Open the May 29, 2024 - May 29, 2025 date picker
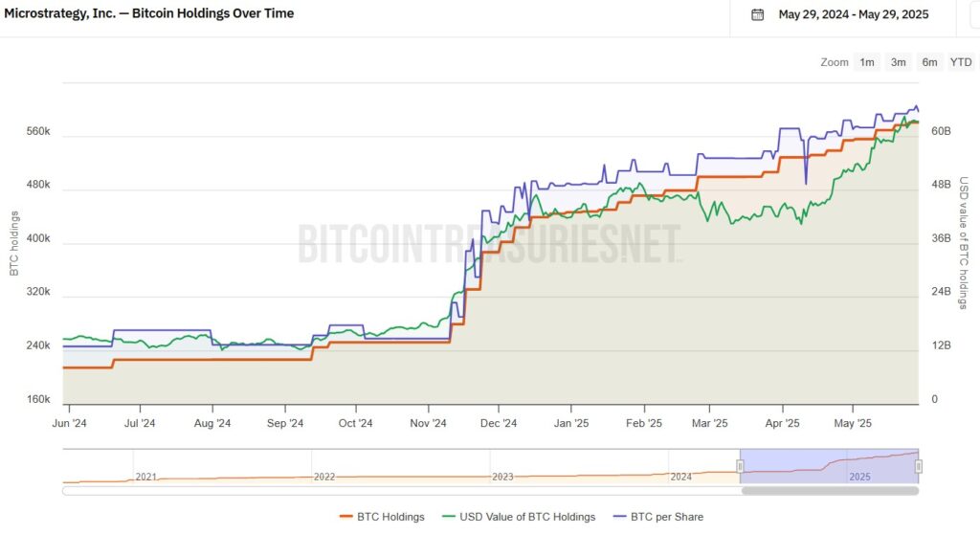 [853, 14]
